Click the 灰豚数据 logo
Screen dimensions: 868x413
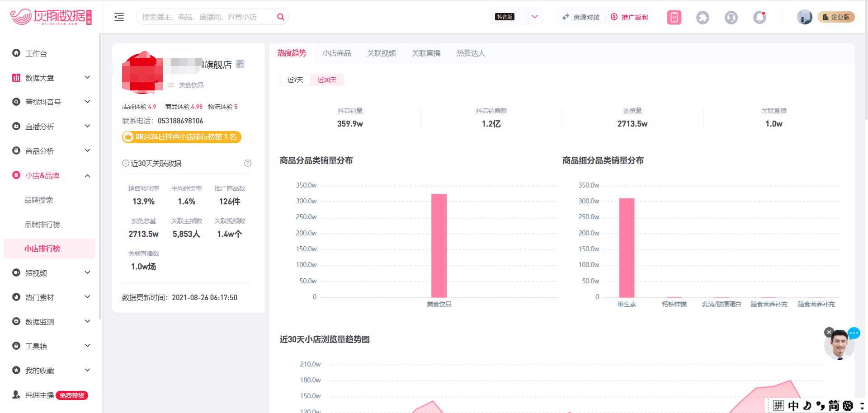[51, 17]
